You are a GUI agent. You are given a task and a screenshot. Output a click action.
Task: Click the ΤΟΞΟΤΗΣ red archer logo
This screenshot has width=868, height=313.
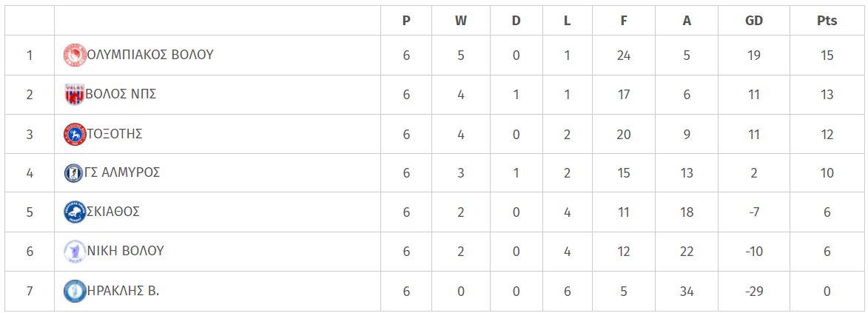pos(75,134)
